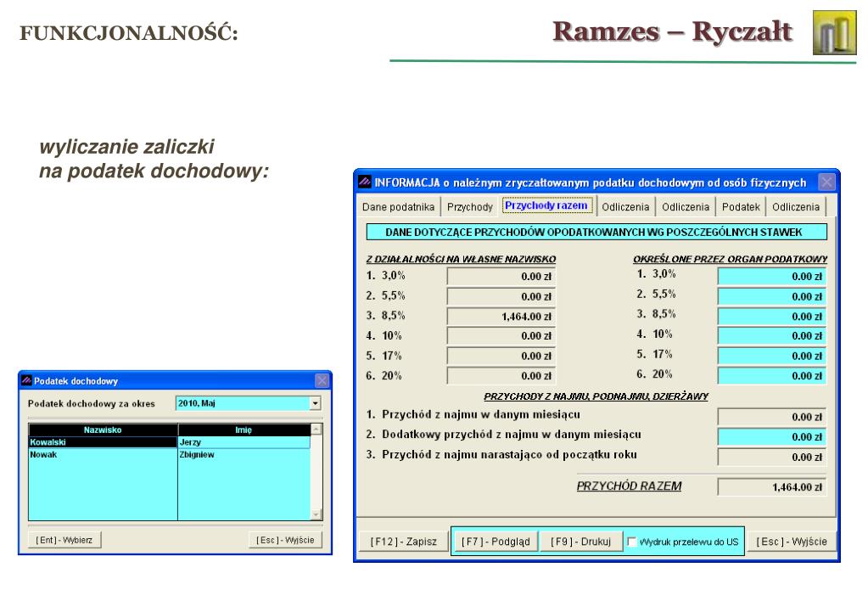Click the F7 Podgląd button
This screenshot has height=601, width=868.
click(496, 542)
